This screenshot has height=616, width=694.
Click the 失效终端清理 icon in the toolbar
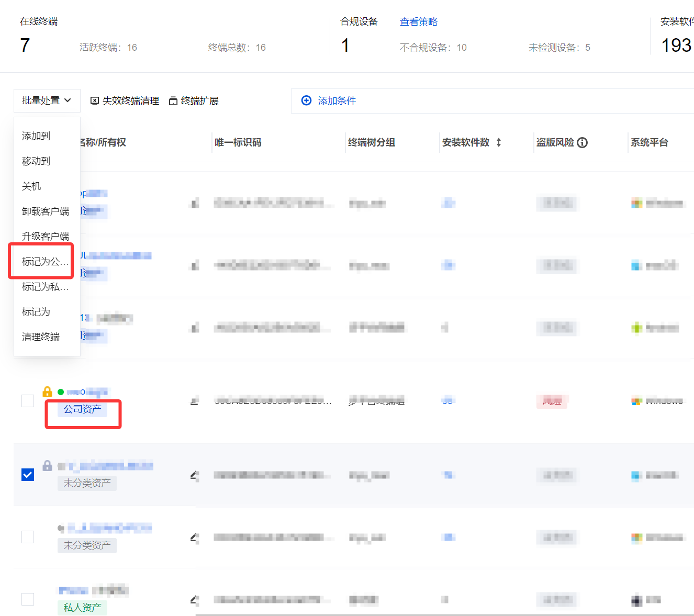[x=95, y=101]
